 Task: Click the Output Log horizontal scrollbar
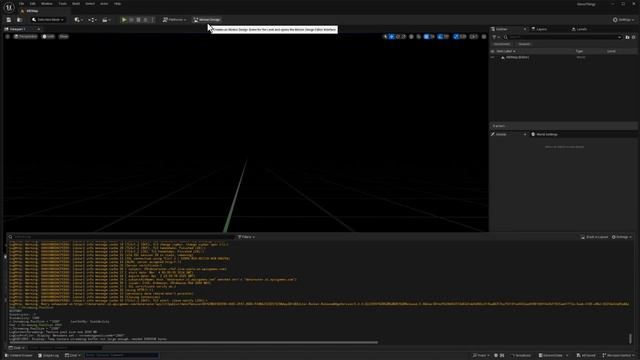pyautogui.click(x=194, y=342)
